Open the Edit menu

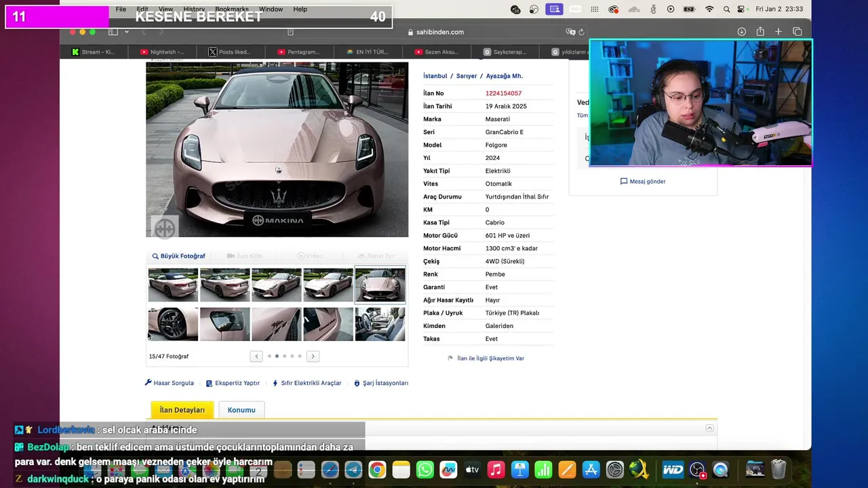[142, 9]
